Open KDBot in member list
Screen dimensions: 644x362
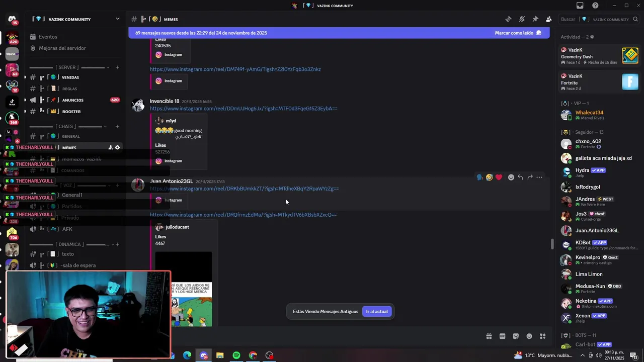[x=599, y=245]
